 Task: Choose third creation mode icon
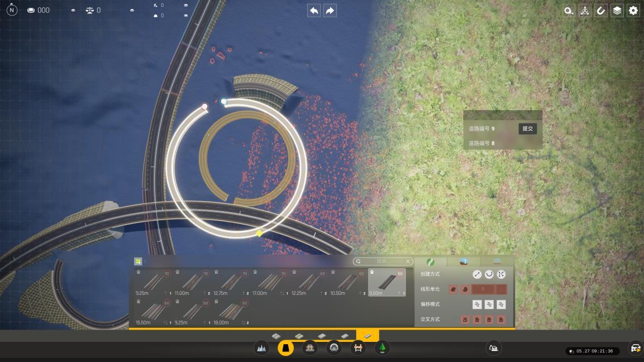501,274
